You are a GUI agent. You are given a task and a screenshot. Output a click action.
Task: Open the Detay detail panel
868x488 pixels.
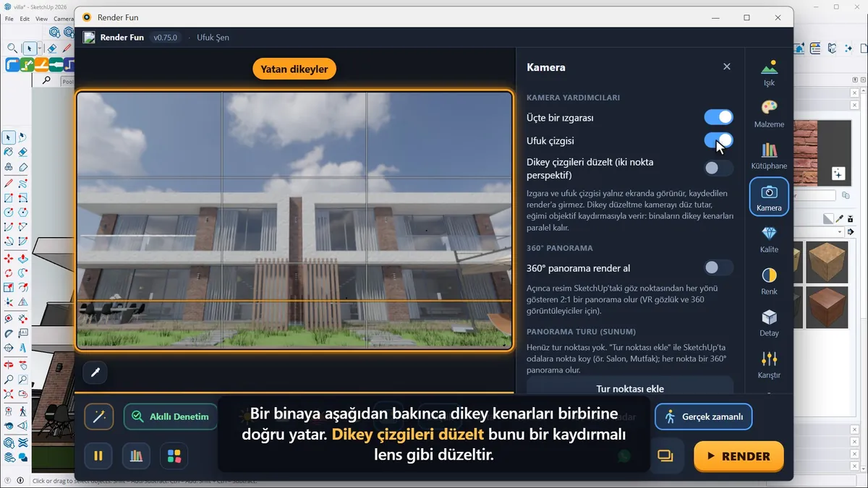(x=769, y=323)
